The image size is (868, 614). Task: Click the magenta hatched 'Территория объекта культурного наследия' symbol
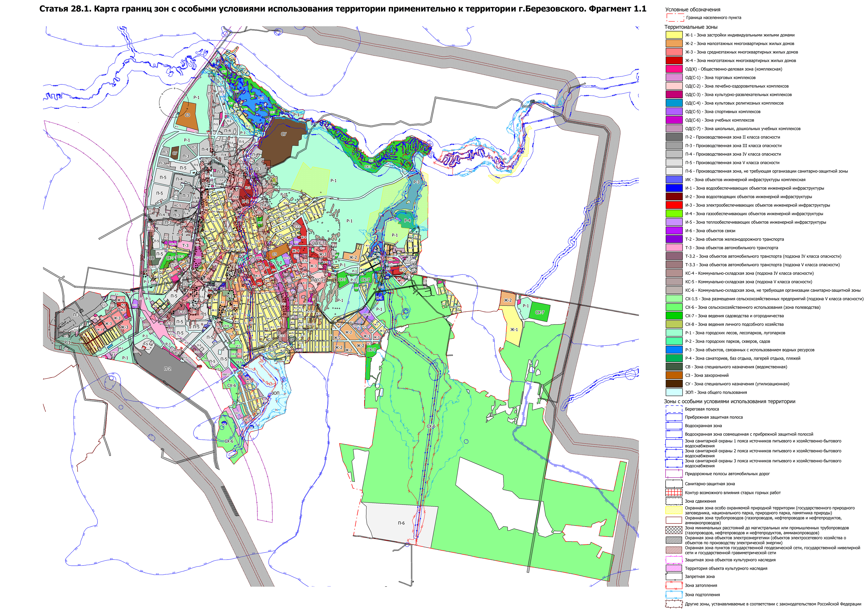point(674,568)
